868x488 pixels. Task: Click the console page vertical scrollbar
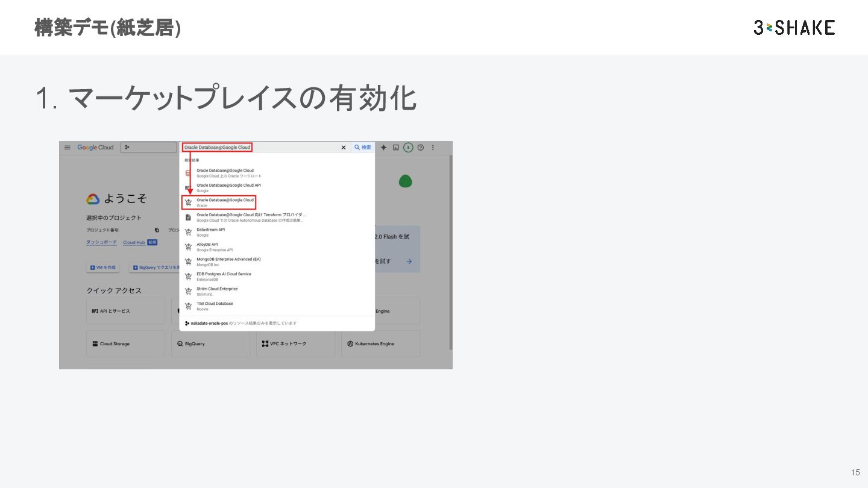coord(450,253)
